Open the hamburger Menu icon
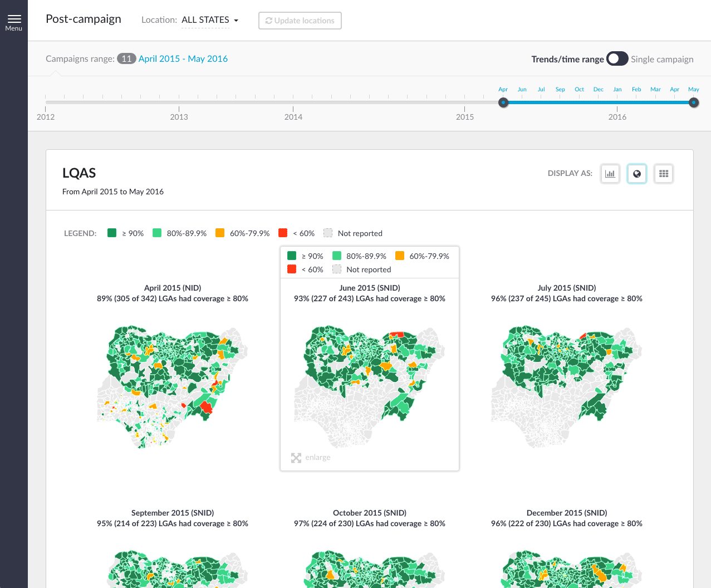Viewport: 711px width, 588px height. [x=14, y=19]
